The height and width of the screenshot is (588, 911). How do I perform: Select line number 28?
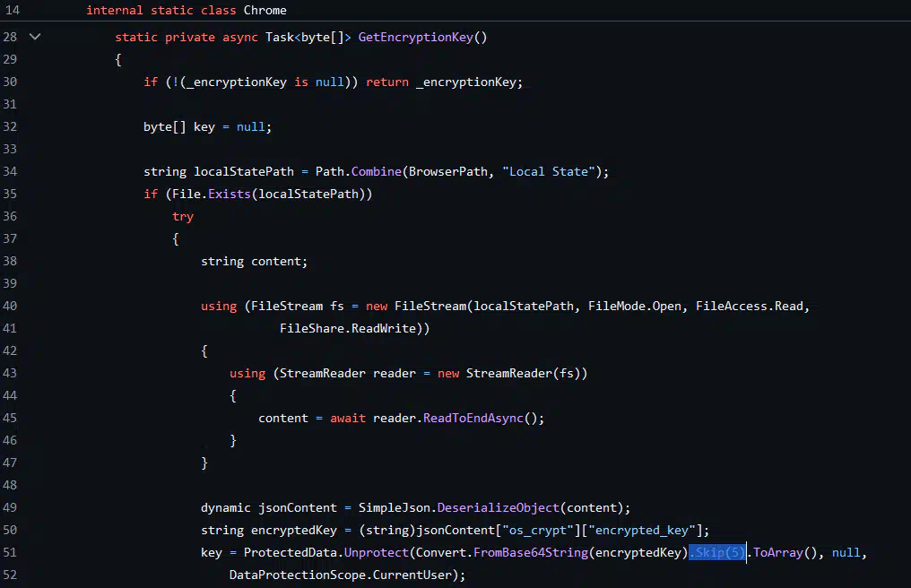[x=10, y=37]
